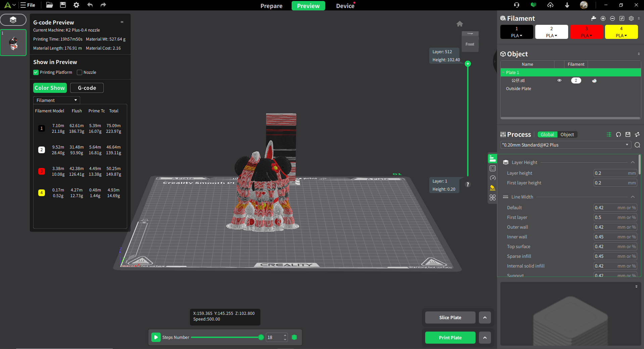The image size is (644, 349).
Task: Click the home view icon in viewport
Action: click(460, 24)
